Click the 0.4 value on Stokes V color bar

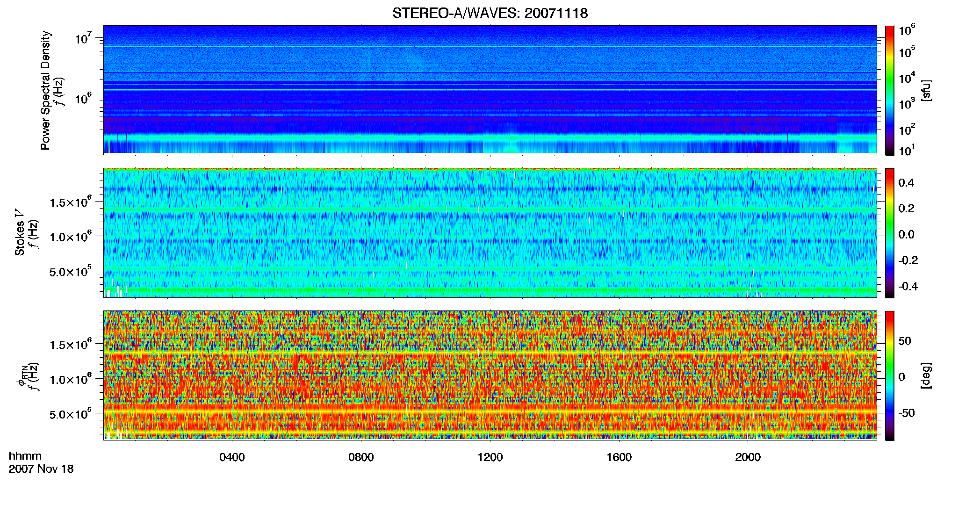906,183
